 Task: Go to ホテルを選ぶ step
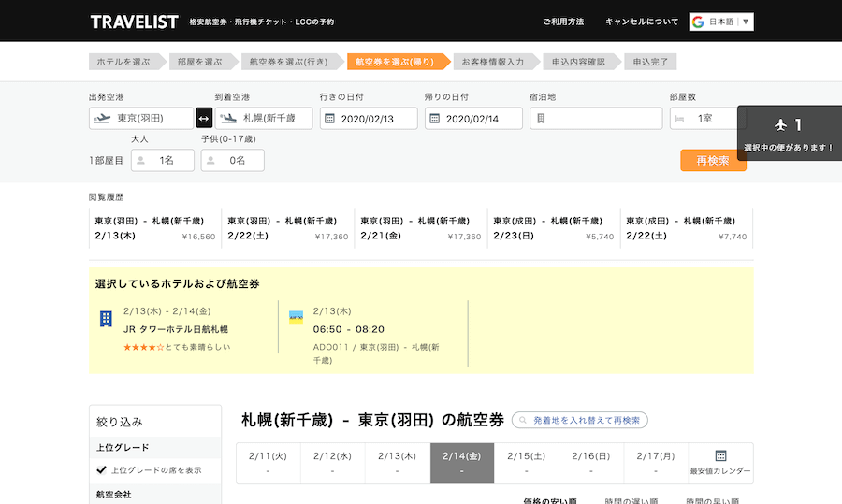pyautogui.click(x=126, y=62)
